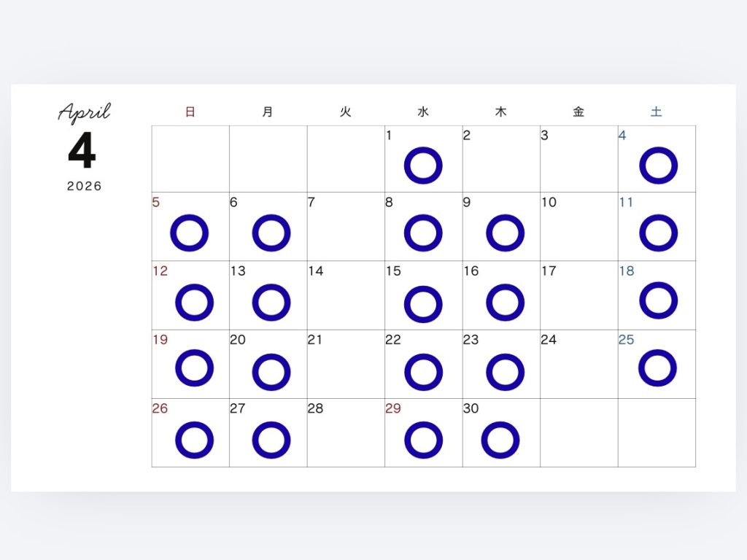
Task: Click the circle marker on April 16
Action: [505, 302]
